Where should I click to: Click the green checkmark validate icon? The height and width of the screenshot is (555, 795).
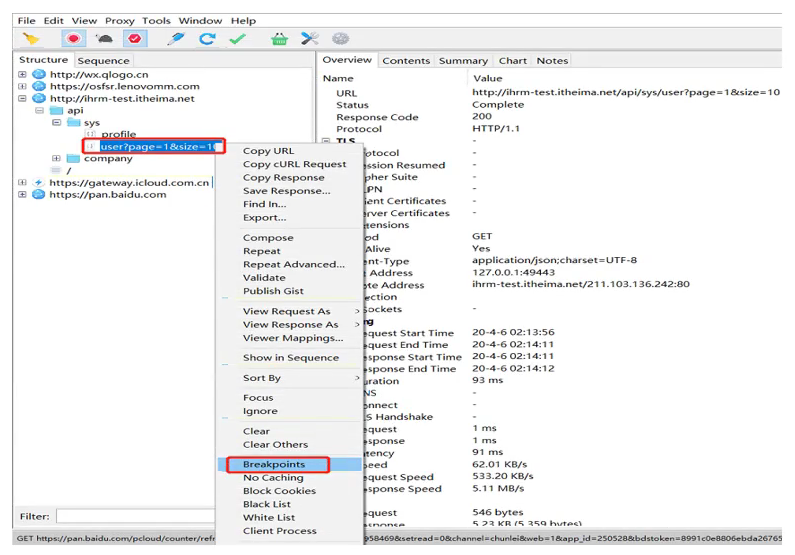[x=237, y=39]
